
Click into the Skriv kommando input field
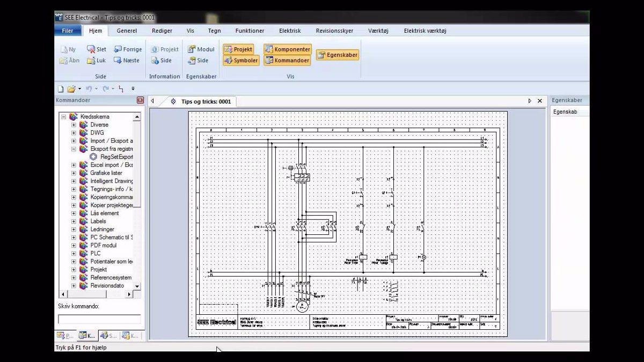[x=99, y=319]
